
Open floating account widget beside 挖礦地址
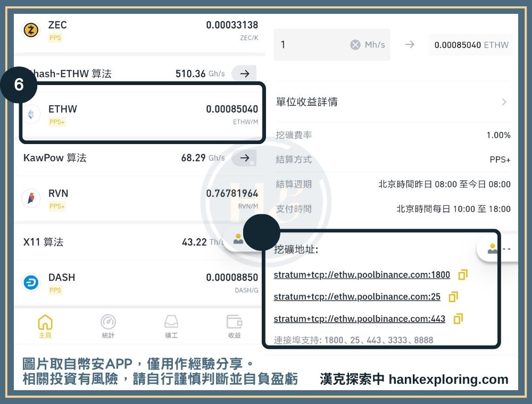[x=497, y=249]
